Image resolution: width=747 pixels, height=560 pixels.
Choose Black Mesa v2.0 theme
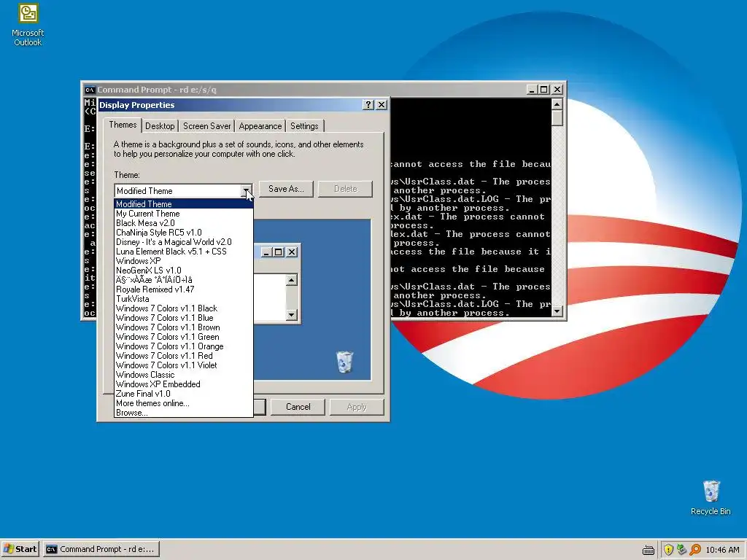pos(183,223)
